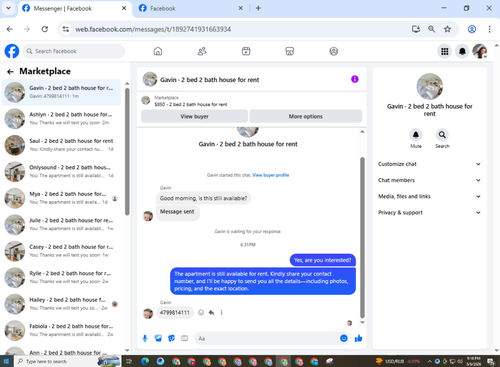
Task: Click the View buyer button
Action: (x=194, y=116)
